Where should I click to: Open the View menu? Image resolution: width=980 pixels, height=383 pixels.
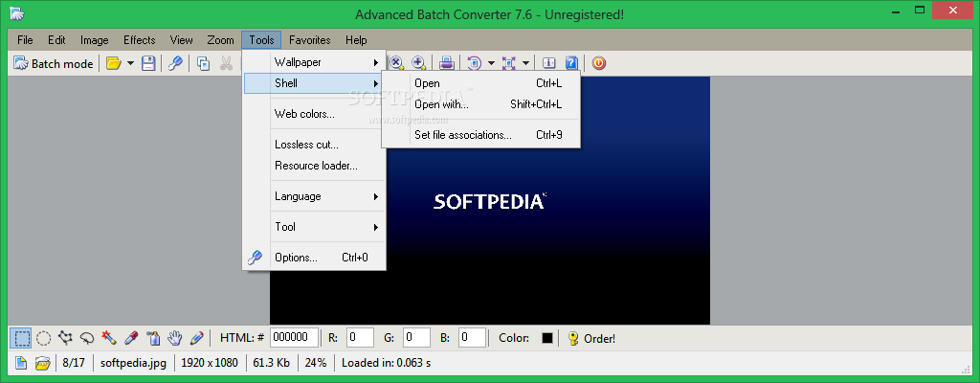pos(181,40)
